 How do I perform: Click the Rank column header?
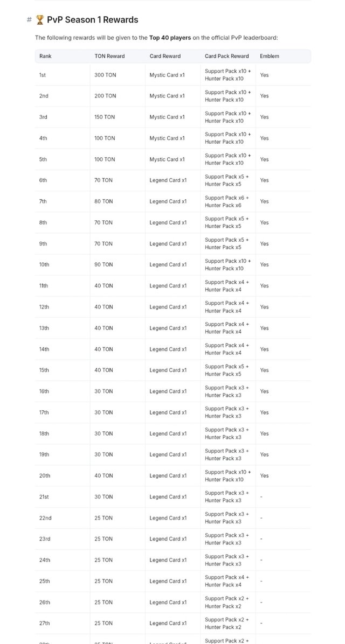pos(46,56)
